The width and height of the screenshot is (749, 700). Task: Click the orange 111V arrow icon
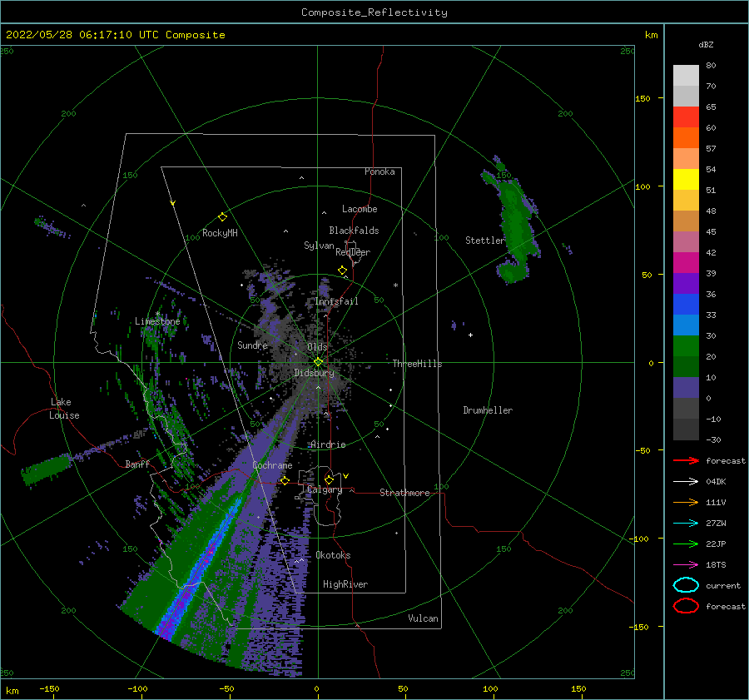[686, 502]
